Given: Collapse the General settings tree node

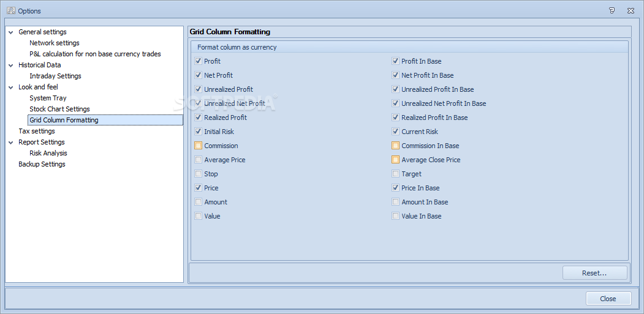Looking at the screenshot, I should click(x=10, y=32).
